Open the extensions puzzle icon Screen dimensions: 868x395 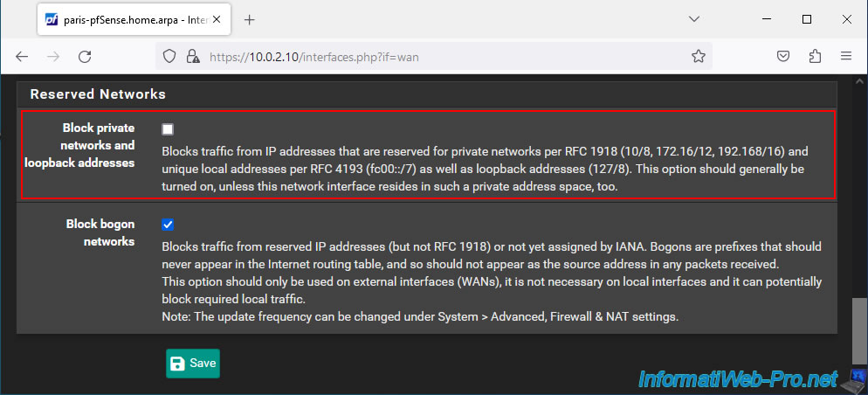coord(815,57)
